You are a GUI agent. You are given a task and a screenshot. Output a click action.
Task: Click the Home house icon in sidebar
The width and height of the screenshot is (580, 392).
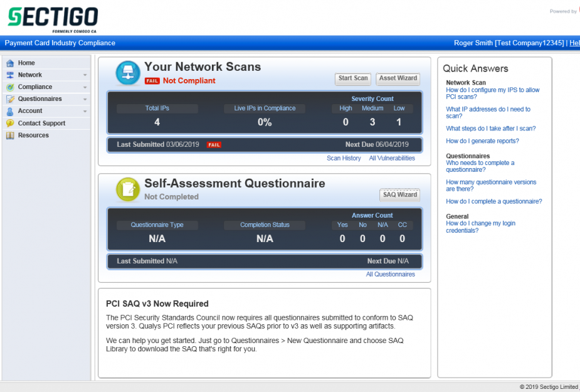[x=10, y=63]
